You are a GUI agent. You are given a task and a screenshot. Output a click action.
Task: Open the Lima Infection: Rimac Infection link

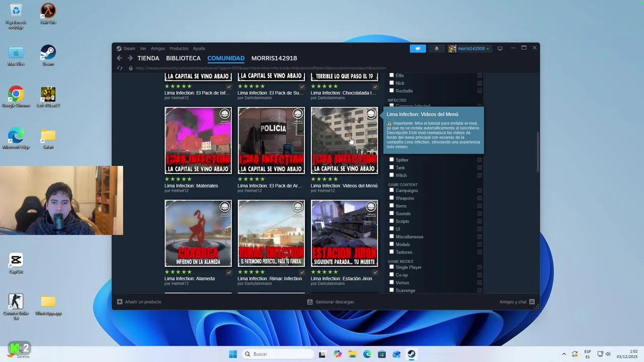click(270, 279)
